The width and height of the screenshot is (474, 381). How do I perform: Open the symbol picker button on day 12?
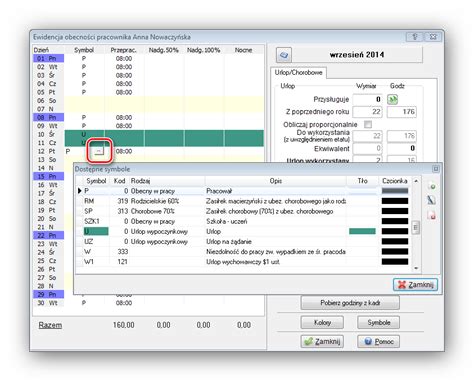[99, 151]
